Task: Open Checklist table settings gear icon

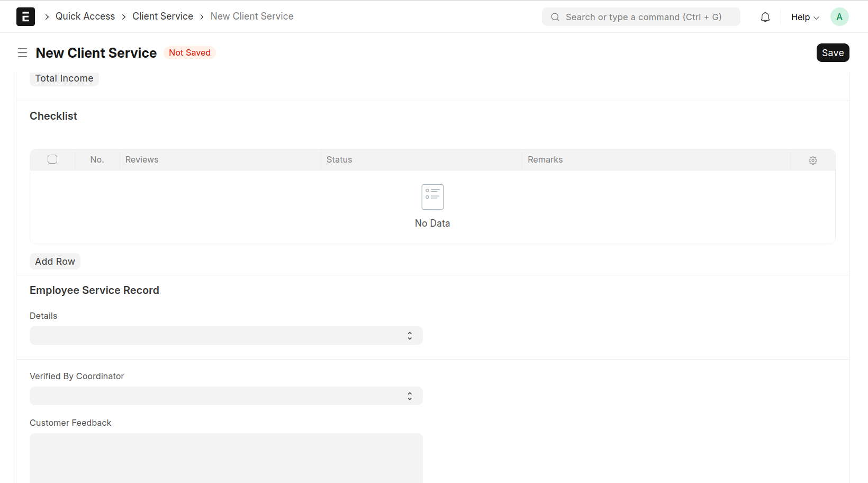Action: click(x=812, y=160)
